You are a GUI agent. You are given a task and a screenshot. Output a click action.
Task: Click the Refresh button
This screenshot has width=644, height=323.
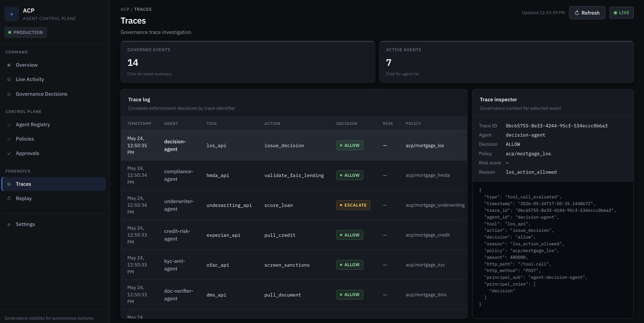587,13
